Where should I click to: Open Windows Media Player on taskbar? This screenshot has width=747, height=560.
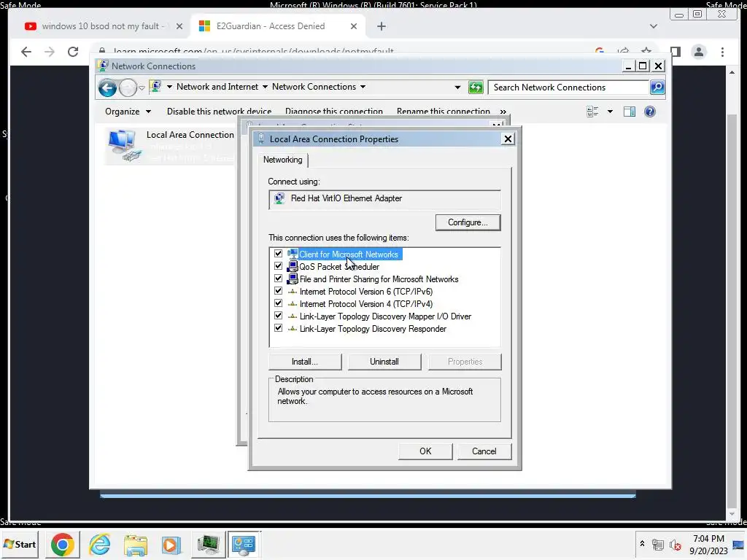click(x=171, y=544)
